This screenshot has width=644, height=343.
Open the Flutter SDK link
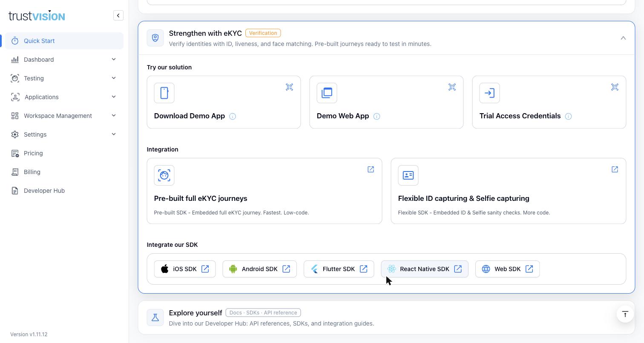pos(339,269)
